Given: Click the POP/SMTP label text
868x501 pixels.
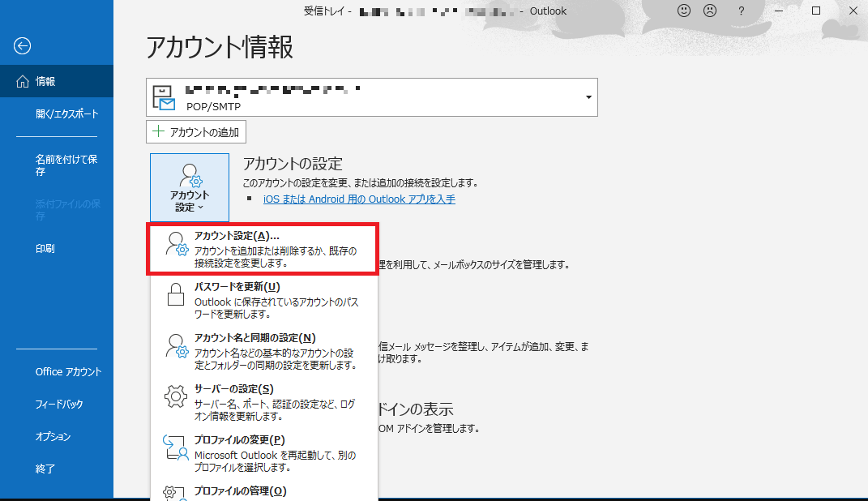Looking at the screenshot, I should [214, 106].
